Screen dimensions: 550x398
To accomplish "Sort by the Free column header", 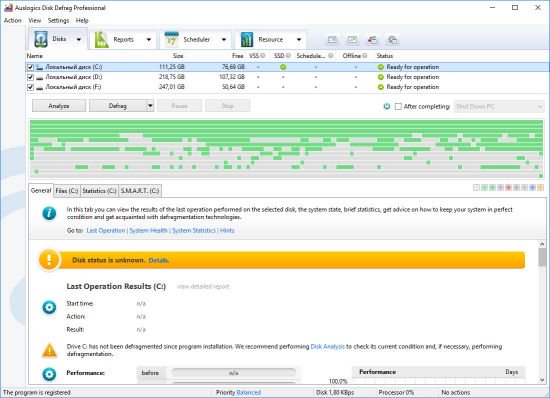I will 237,56.
